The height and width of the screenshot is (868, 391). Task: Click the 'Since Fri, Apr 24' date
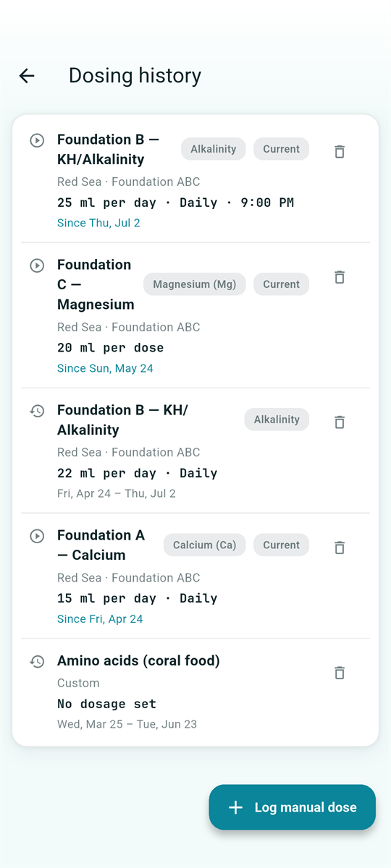[100, 618]
